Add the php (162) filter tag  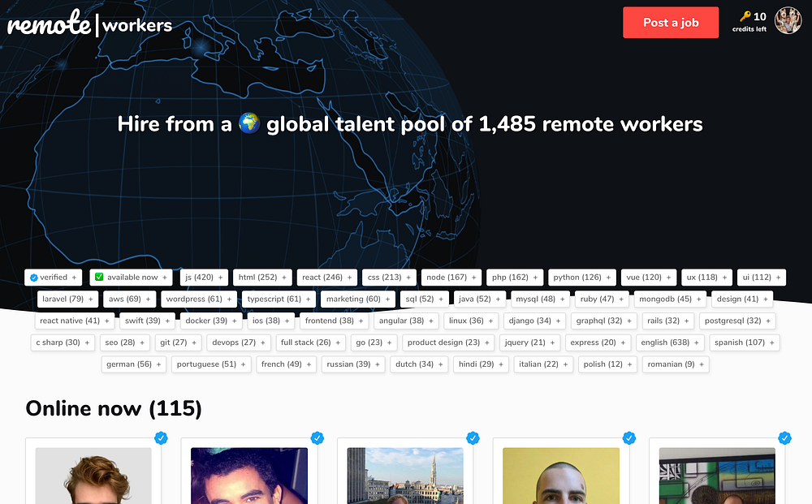point(515,278)
